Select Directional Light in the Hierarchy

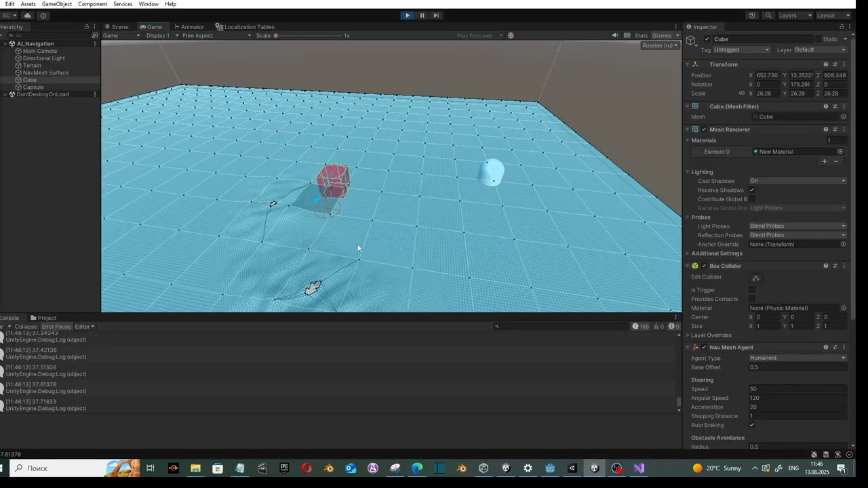pyautogui.click(x=43, y=58)
